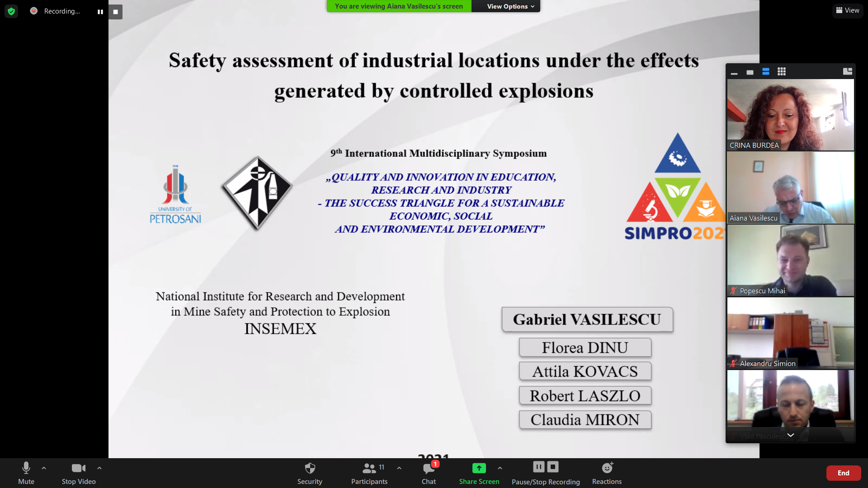868x488 pixels.
Task: Click the green encryption shield icon
Action: point(11,11)
